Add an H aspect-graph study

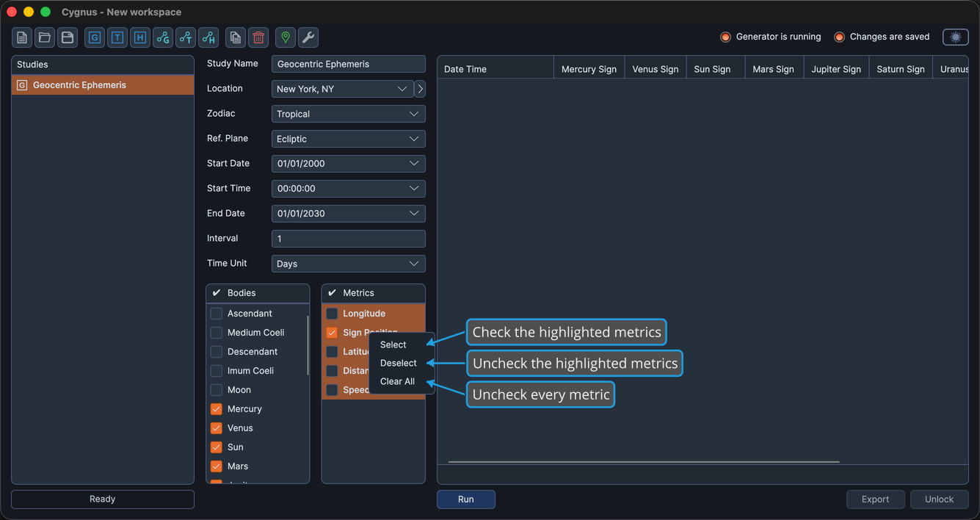pos(208,37)
